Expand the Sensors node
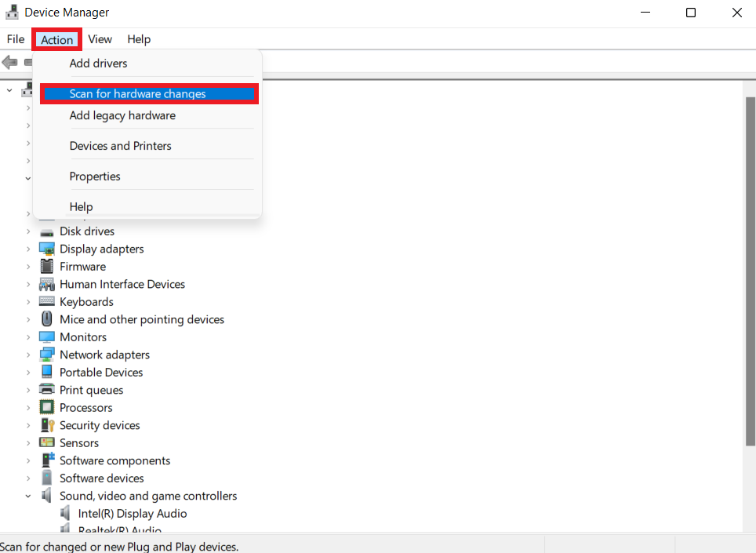Image resolution: width=756 pixels, height=553 pixels. pyautogui.click(x=28, y=442)
